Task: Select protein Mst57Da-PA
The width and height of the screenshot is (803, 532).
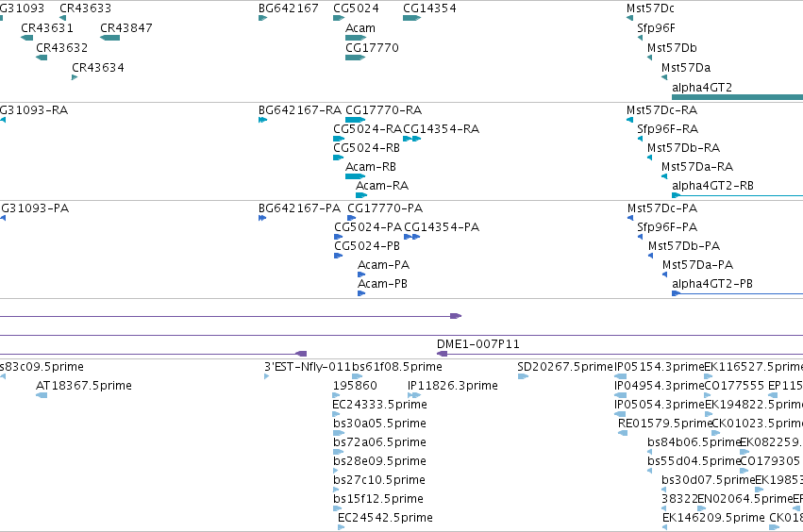Action: (697, 265)
